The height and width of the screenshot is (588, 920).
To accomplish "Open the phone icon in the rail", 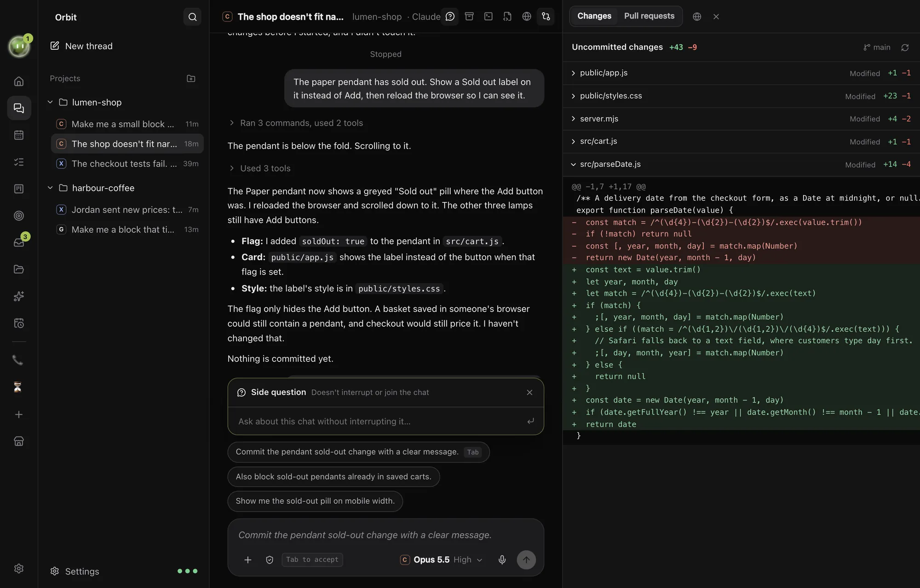I will pyautogui.click(x=18, y=360).
